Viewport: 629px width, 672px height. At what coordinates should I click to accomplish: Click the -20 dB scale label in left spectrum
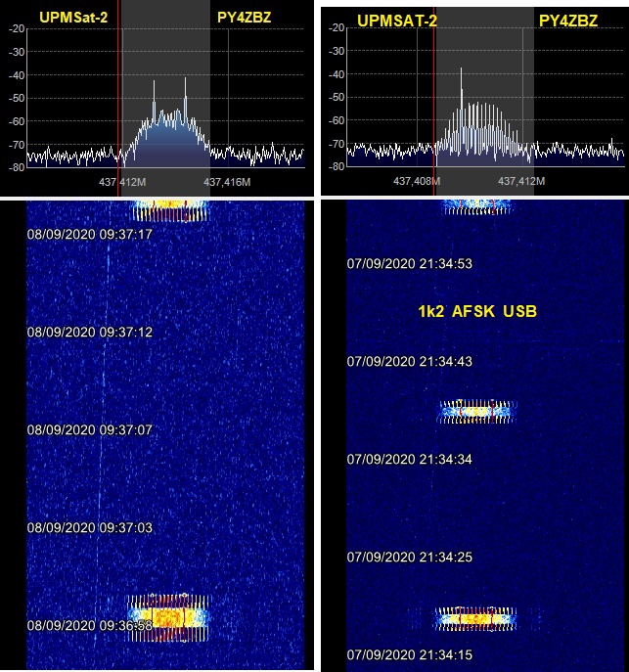[x=17, y=28]
